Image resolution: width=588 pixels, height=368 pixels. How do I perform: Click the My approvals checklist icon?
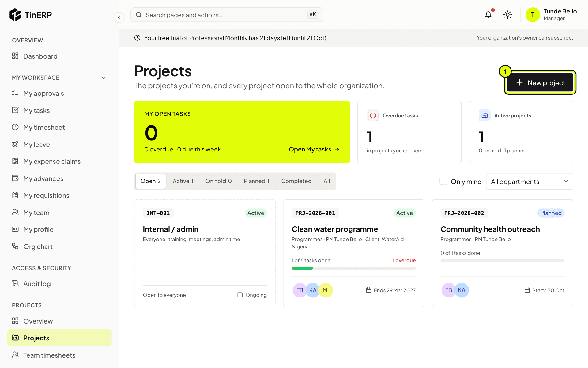tap(15, 93)
